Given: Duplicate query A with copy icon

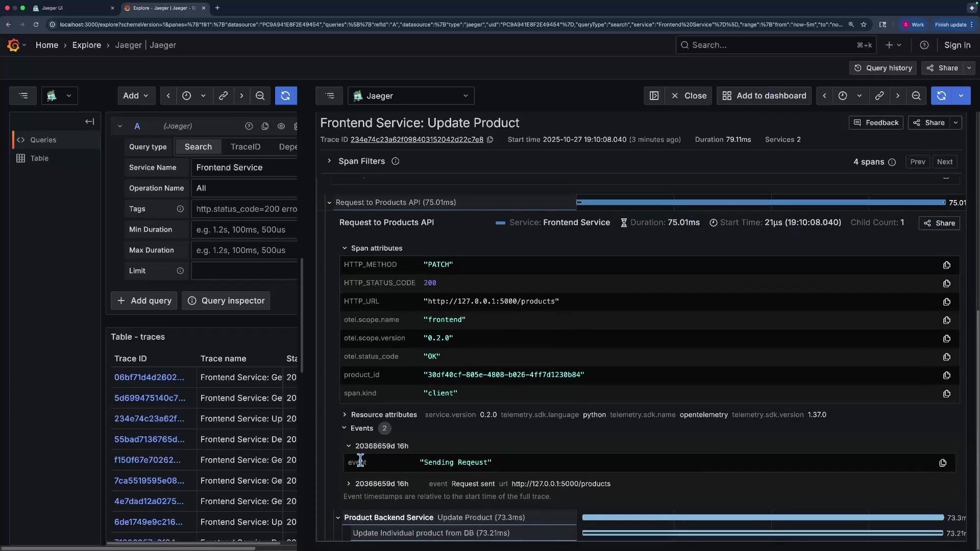Looking at the screenshot, I should (x=265, y=127).
